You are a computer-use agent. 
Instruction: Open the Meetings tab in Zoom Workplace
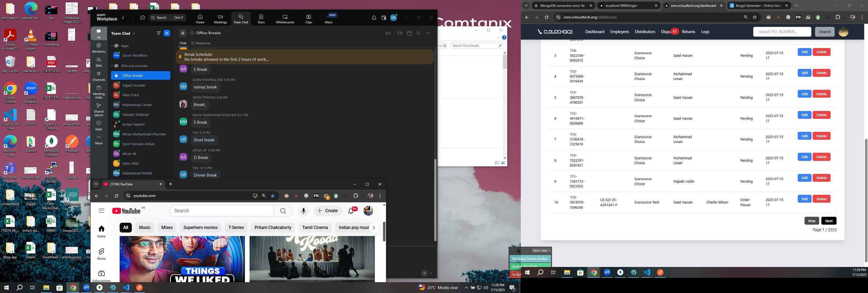pos(220,19)
